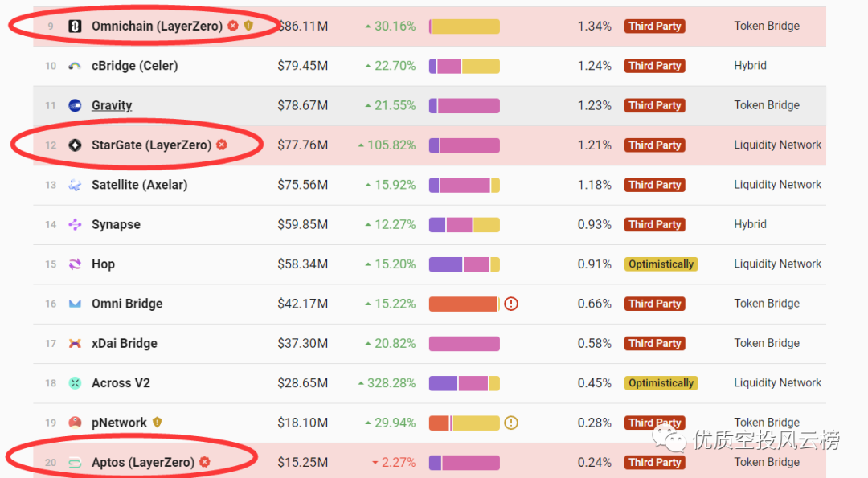868x478 pixels.
Task: Open the Across V2 bridge page
Action: click(x=121, y=383)
